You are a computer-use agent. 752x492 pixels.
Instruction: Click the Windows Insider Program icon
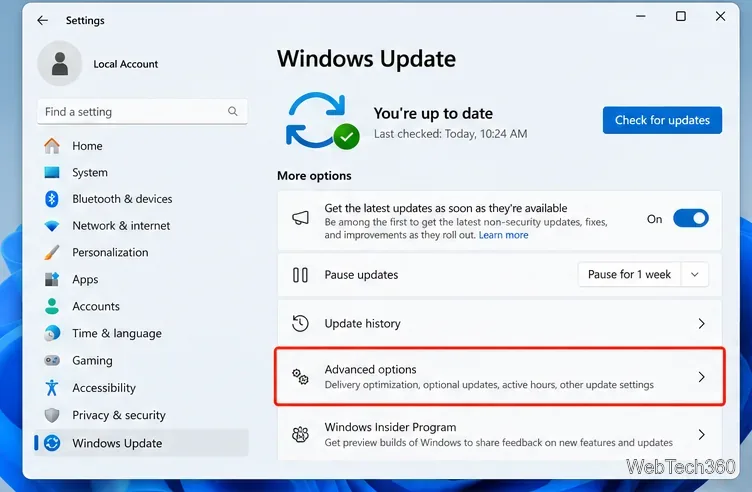click(300, 434)
